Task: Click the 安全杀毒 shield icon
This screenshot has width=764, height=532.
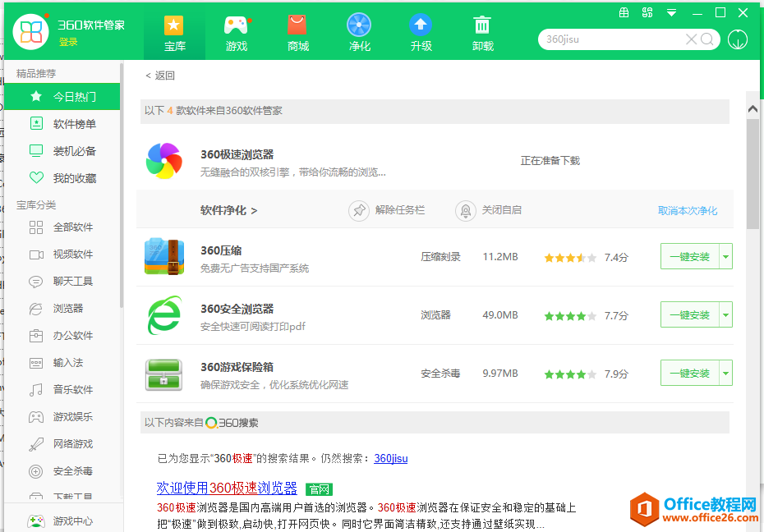Action: tap(36, 471)
